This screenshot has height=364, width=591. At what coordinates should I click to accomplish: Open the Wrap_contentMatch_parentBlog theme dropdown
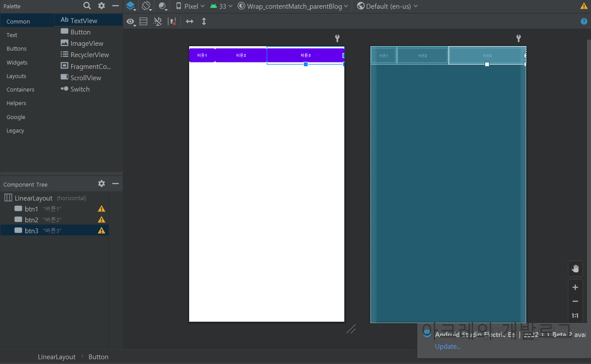(293, 6)
